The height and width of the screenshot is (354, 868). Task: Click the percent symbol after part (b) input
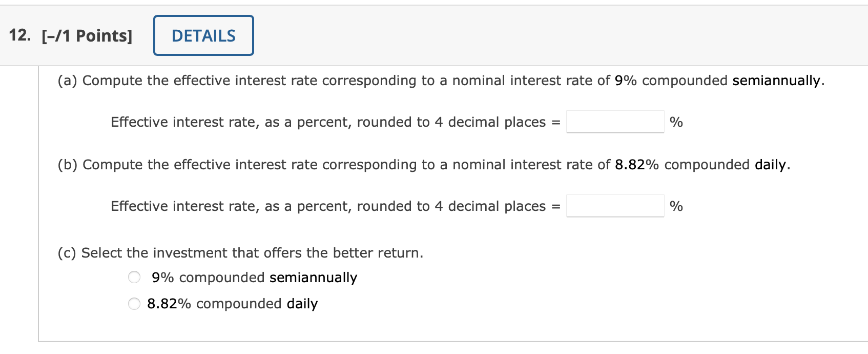click(x=677, y=206)
